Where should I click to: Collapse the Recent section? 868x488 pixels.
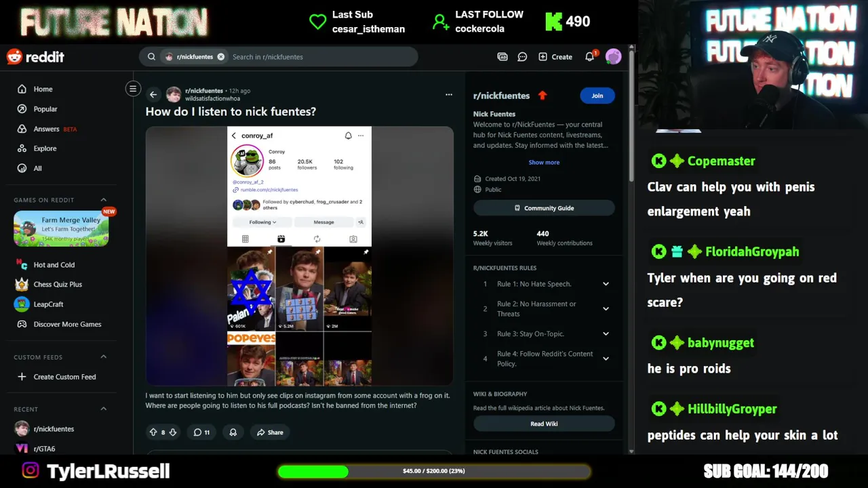click(104, 409)
